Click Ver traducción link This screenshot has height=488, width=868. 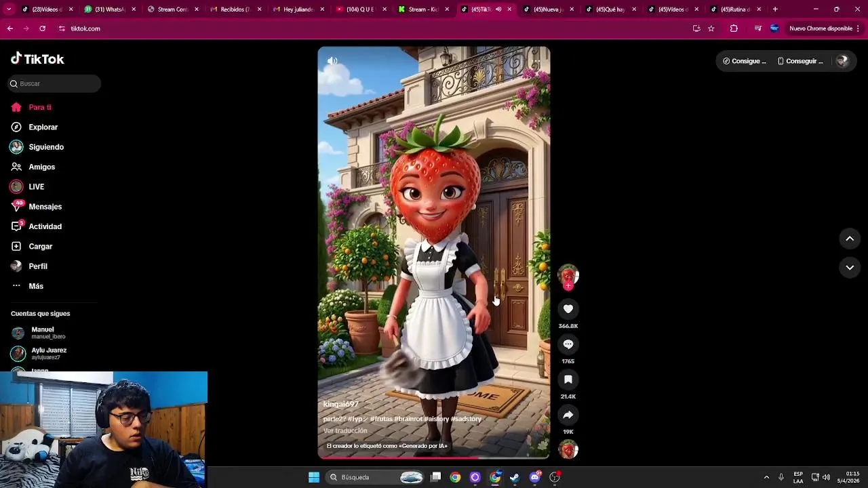click(x=345, y=430)
